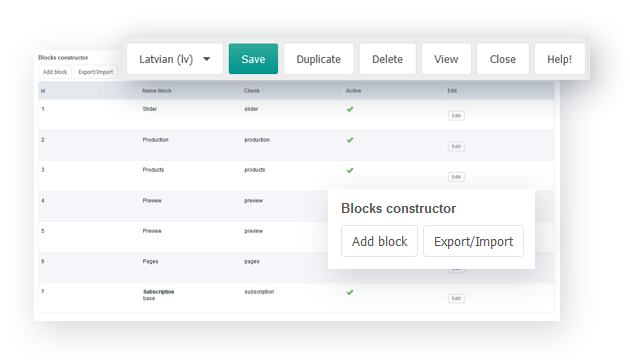Click the large Add block button
Screen dimensions: 630x360
[379, 241]
